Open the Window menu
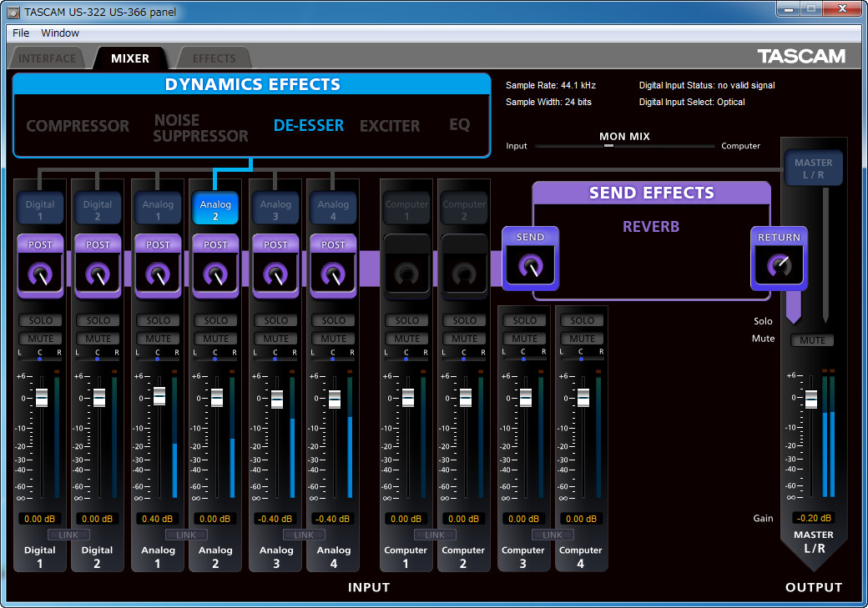 coord(60,33)
